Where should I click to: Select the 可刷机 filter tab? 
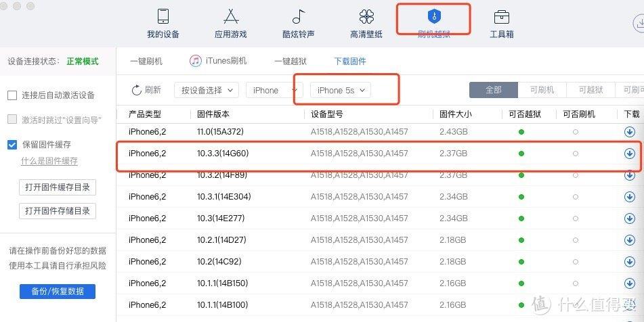coord(542,90)
